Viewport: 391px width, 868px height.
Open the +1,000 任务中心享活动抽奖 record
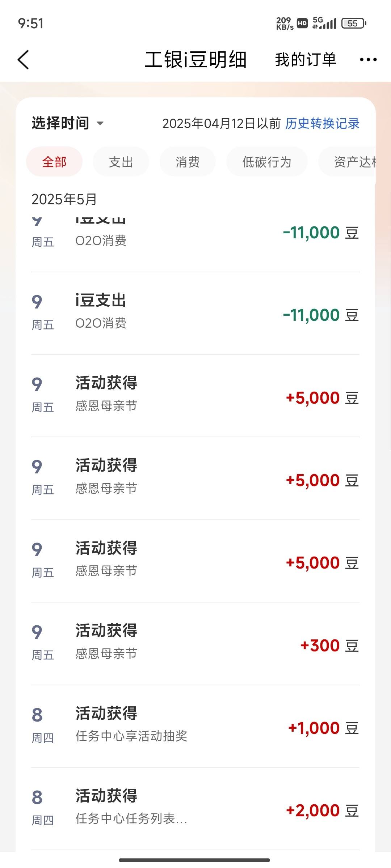tap(195, 726)
